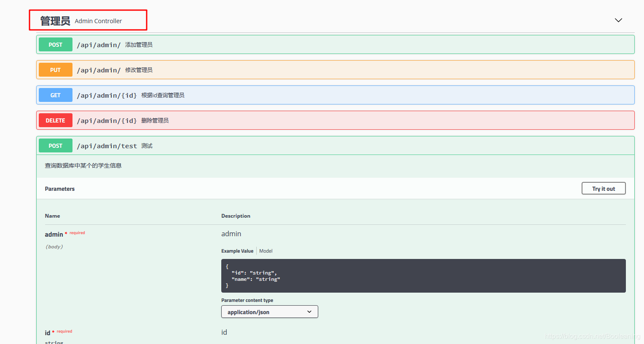Expand PUT /api/admin/ 修改管理员 endpoint
The image size is (644, 344).
[335, 70]
